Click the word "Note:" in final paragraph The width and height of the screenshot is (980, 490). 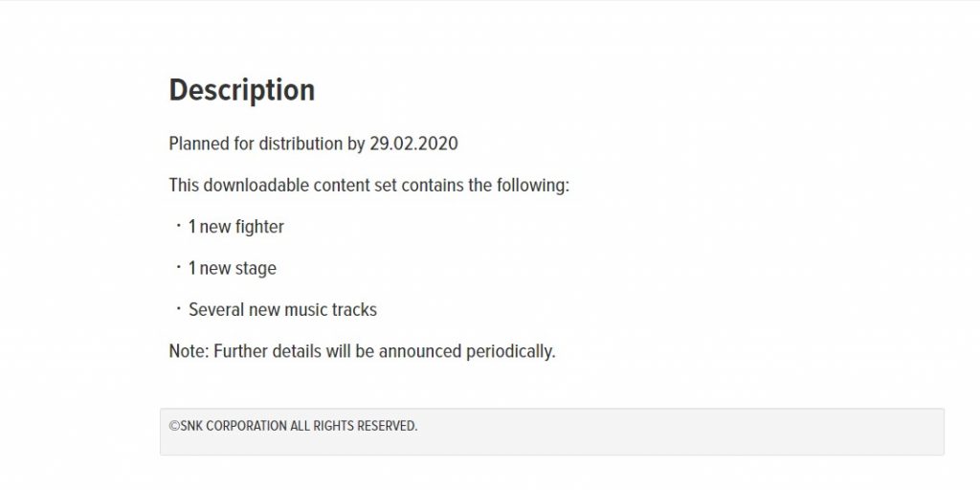(189, 351)
